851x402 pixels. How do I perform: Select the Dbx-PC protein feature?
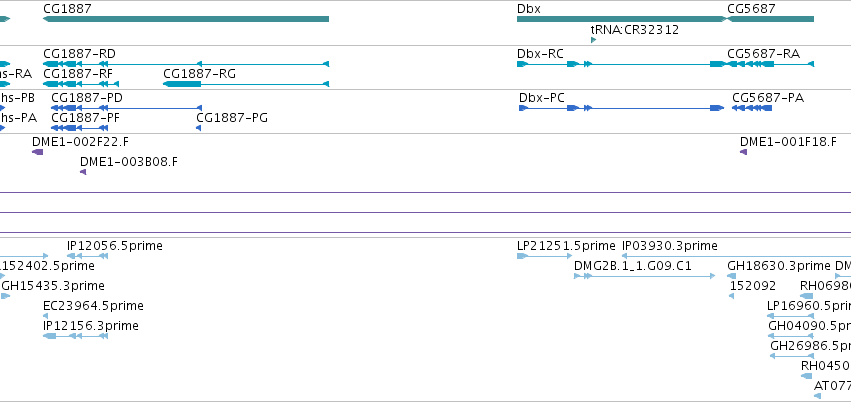621,108
